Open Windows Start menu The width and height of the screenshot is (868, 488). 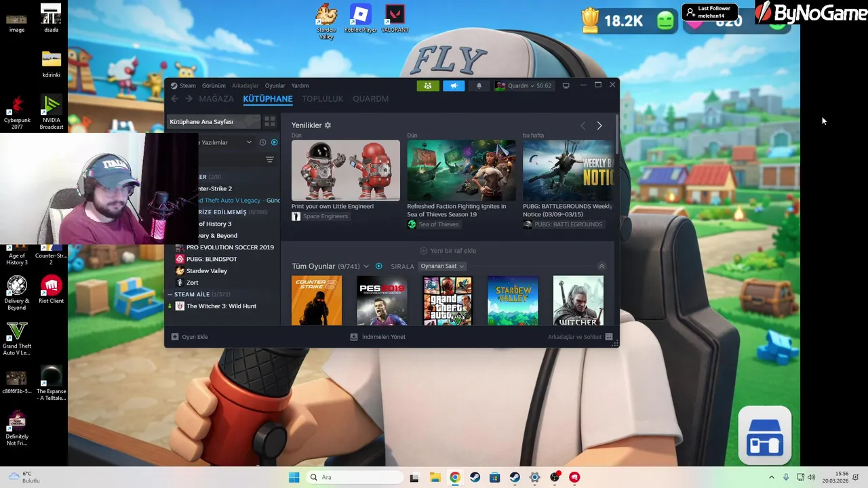click(294, 477)
